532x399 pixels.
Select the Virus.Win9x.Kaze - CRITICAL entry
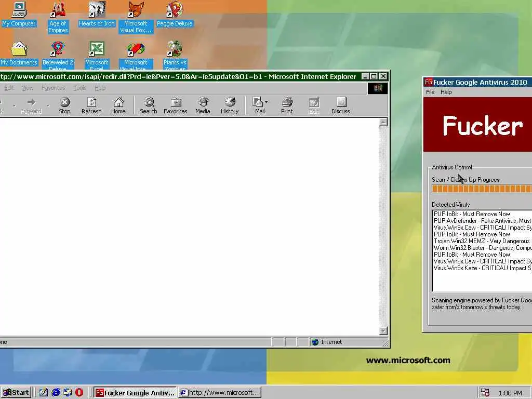tap(483, 268)
